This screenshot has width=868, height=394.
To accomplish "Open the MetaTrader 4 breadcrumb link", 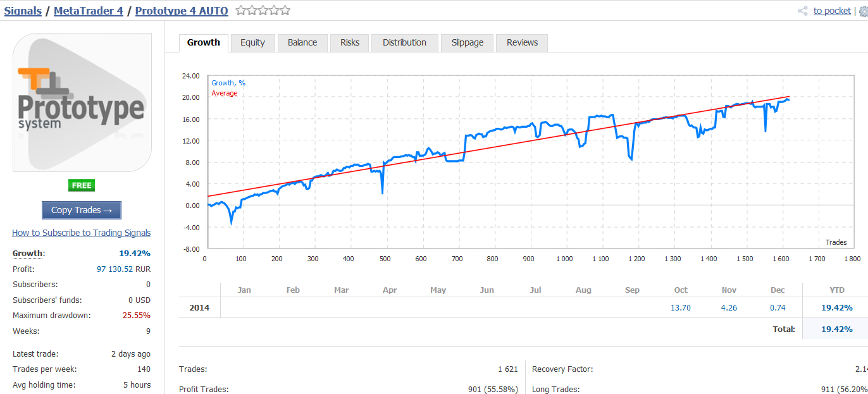I will tap(89, 11).
